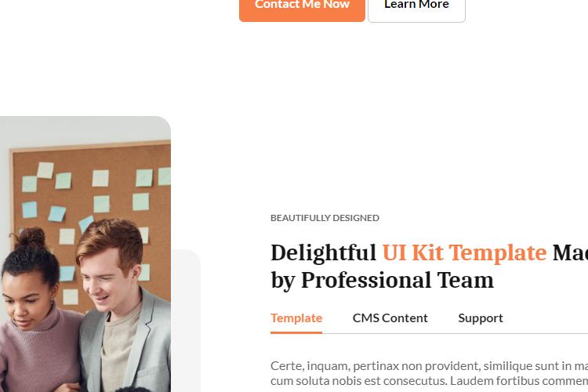
Task: Switch to the CMS Content tab
Action: click(390, 318)
